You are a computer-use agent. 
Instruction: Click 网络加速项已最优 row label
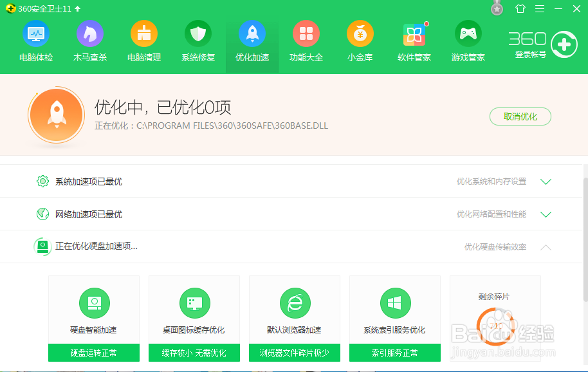click(x=89, y=214)
